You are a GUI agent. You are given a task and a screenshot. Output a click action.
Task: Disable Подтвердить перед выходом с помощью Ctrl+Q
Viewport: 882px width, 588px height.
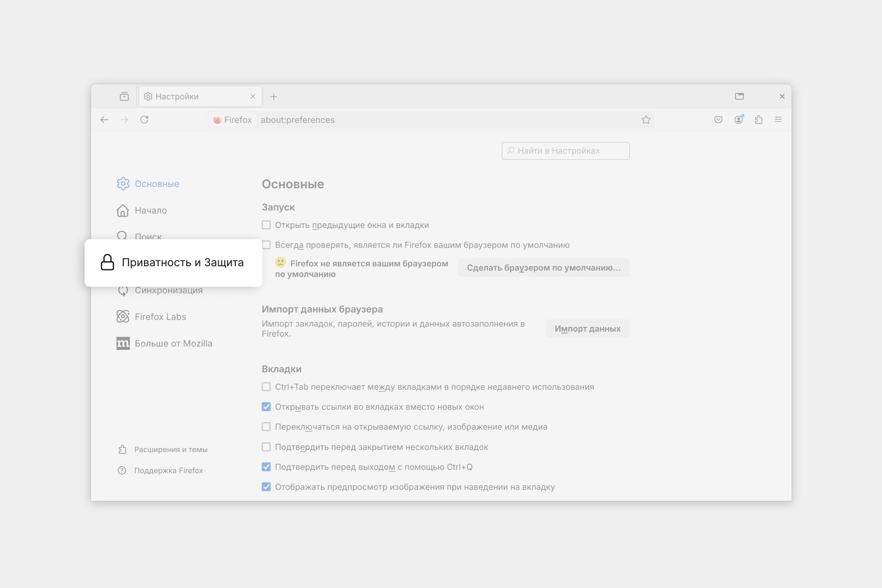click(266, 467)
